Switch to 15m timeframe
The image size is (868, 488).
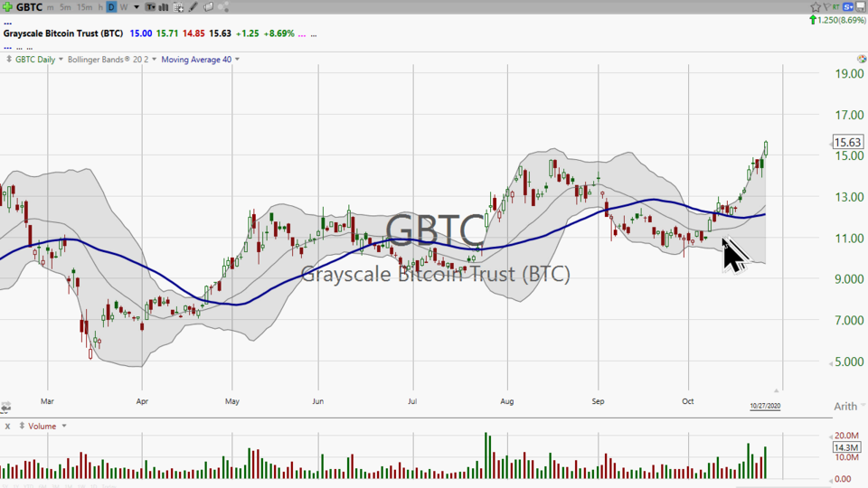(85, 7)
